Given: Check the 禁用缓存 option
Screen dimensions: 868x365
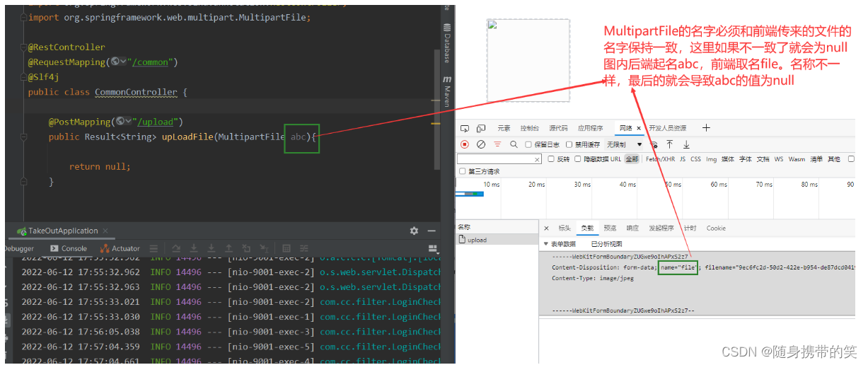Looking at the screenshot, I should tap(569, 144).
